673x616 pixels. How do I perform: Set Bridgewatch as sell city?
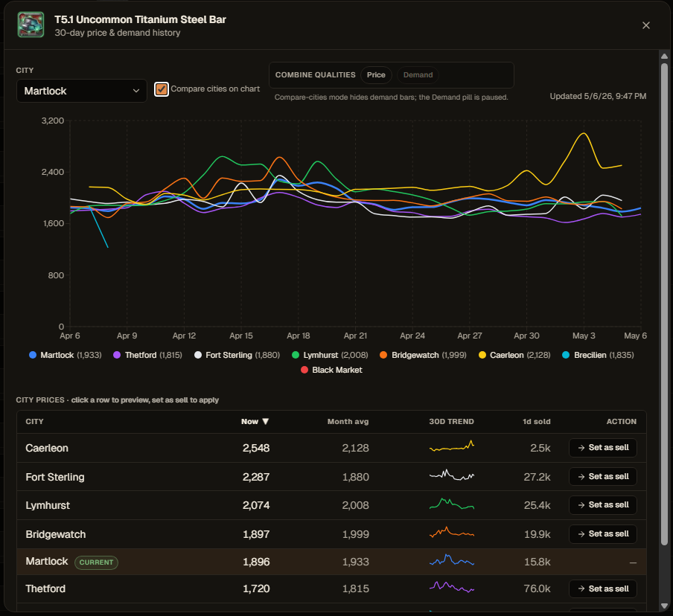[x=603, y=534]
